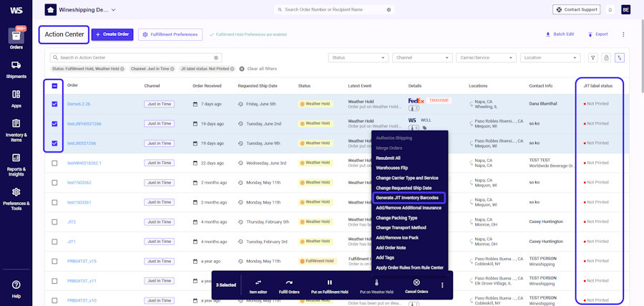The width and height of the screenshot is (644, 306).
Task: Click the Search Order Number or Recipient Name field
Action: 334,9
